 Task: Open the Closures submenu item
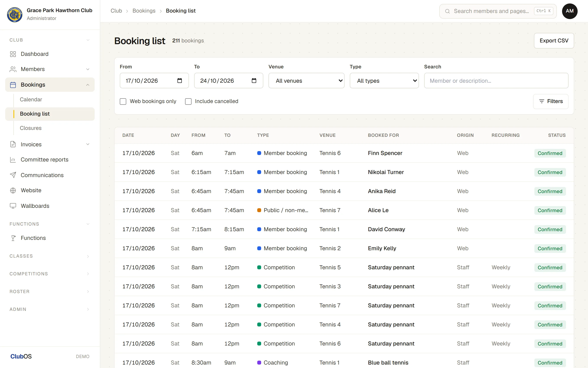coord(31,128)
